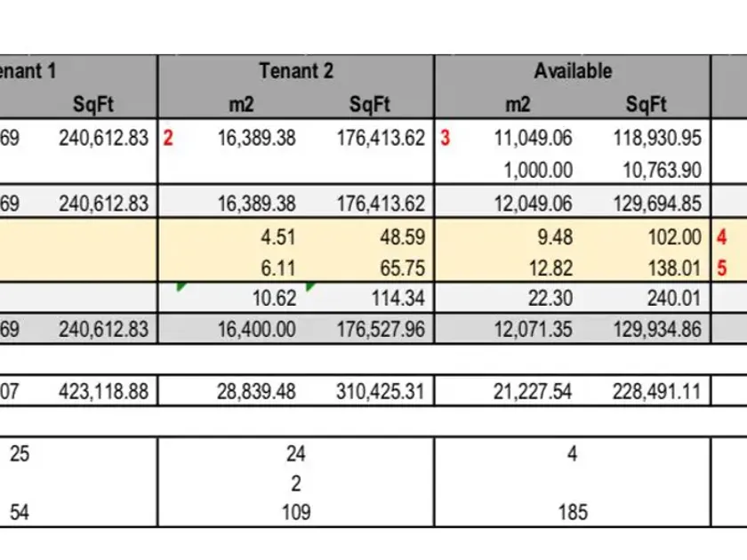The height and width of the screenshot is (560, 747).
Task: Select the 16,400.00 total cell
Action: coord(256,329)
